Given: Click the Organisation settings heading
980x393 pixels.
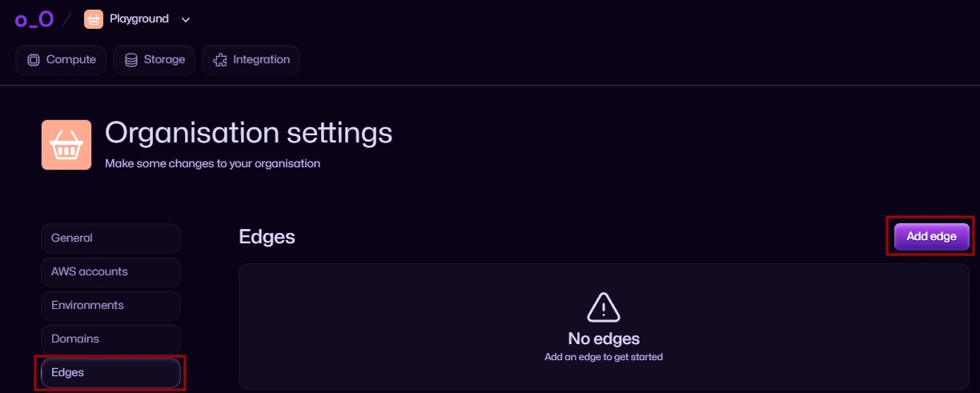Looking at the screenshot, I should 249,133.
